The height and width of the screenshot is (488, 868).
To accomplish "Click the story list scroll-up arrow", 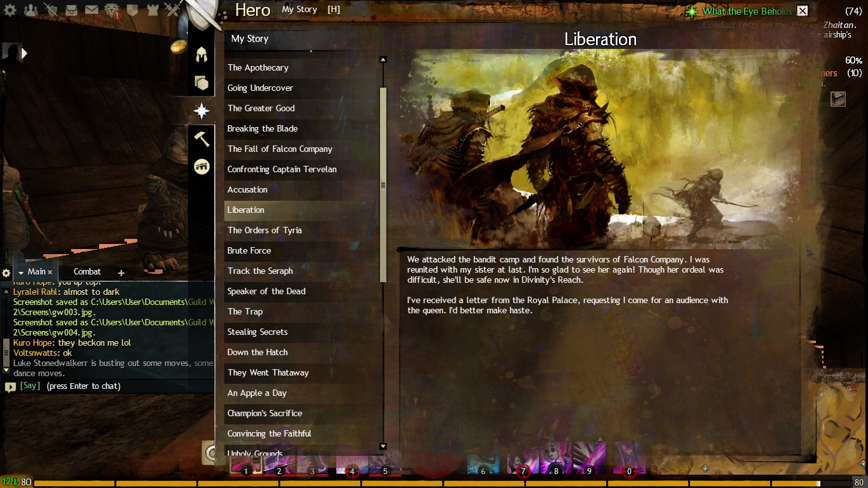I will click(383, 60).
